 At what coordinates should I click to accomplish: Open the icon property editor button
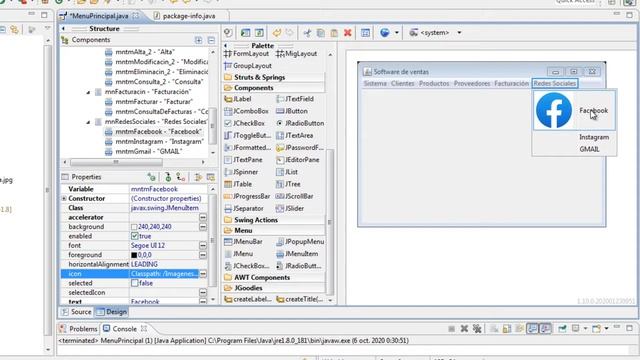click(203, 273)
